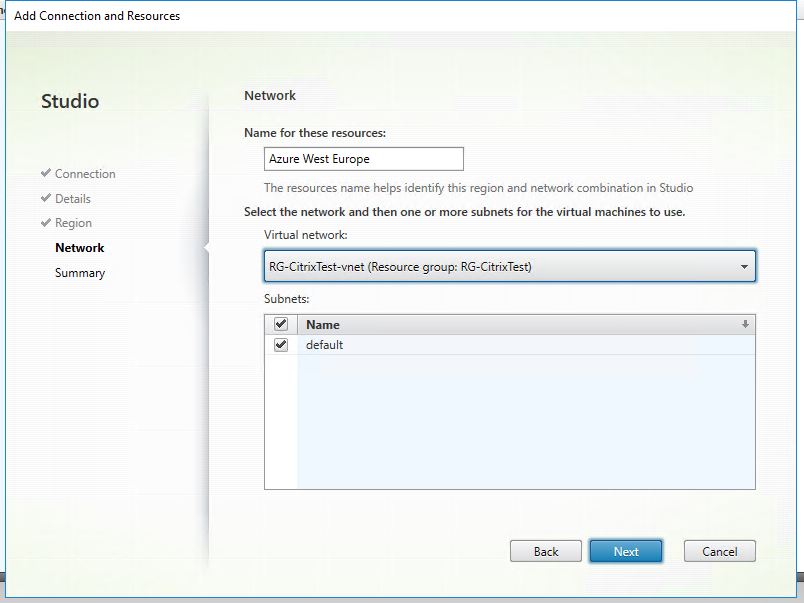Uncheck the default subnet checkbox
This screenshot has width=804, height=603.
[281, 345]
